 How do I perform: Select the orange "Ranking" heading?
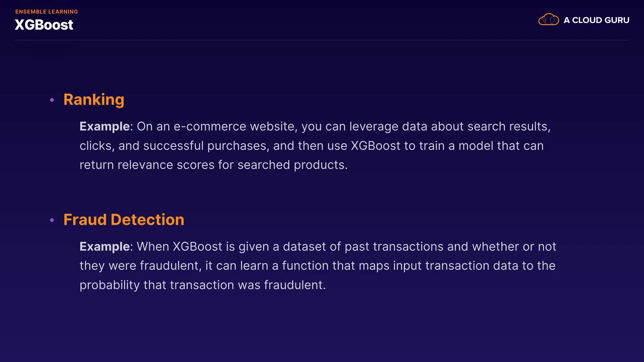[94, 100]
